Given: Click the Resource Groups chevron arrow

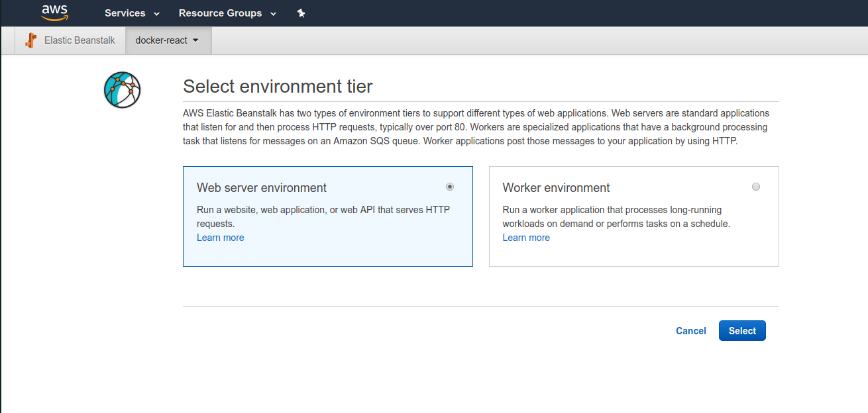Looking at the screenshot, I should pyautogui.click(x=273, y=14).
